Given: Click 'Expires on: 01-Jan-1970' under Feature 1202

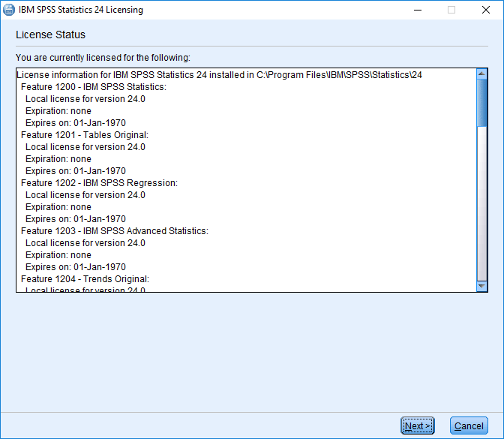Looking at the screenshot, I should pos(76,219).
